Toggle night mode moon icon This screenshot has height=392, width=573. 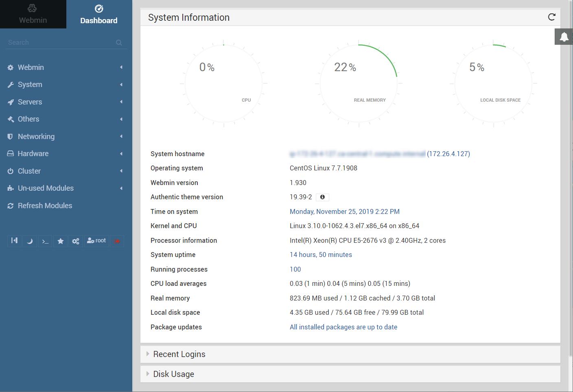30,241
